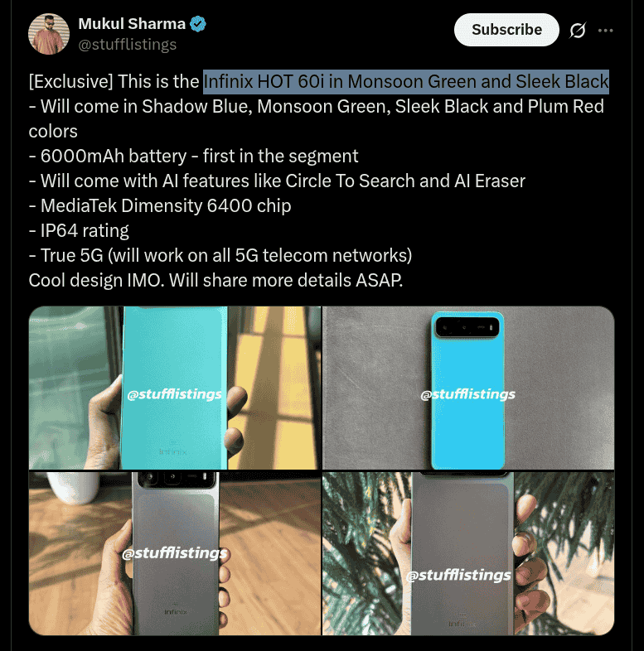
Task: Click Mukul Sharma's profile avatar
Action: [x=49, y=34]
